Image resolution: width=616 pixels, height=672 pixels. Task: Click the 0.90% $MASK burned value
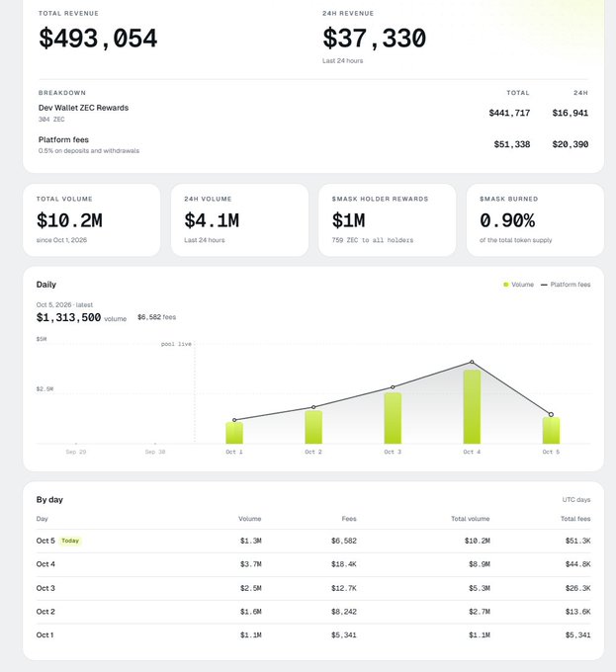[507, 220]
